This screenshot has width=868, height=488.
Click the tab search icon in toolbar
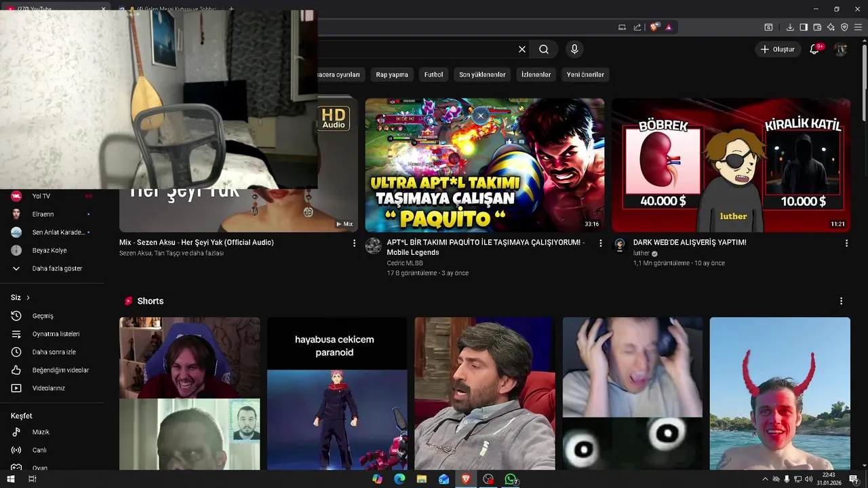point(768,27)
